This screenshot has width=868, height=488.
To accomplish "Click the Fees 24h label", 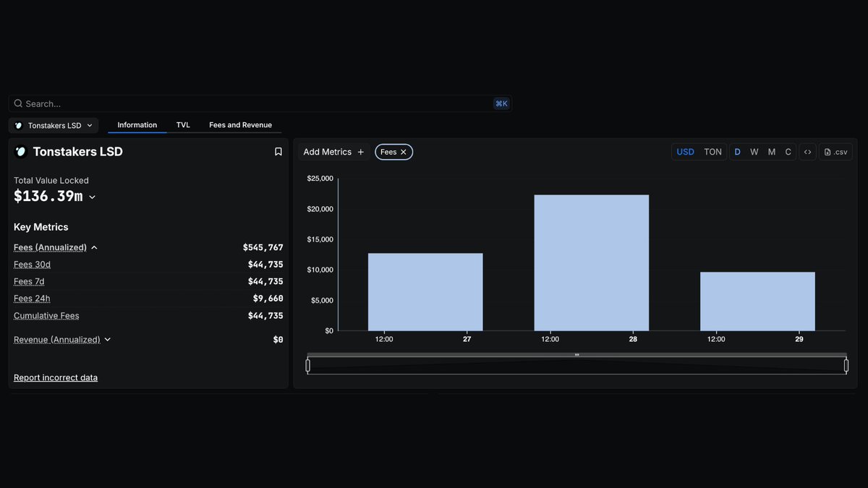I will pyautogui.click(x=32, y=299).
